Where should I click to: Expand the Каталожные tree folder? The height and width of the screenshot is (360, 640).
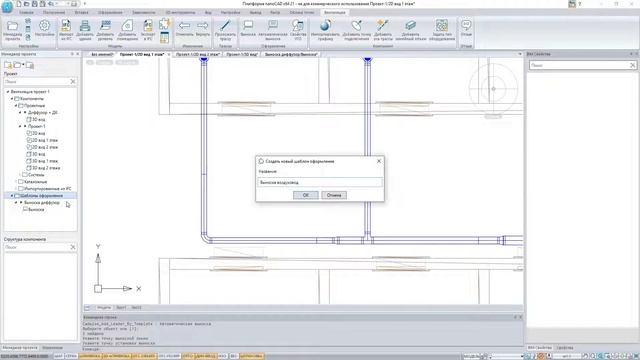pyautogui.click(x=16, y=182)
